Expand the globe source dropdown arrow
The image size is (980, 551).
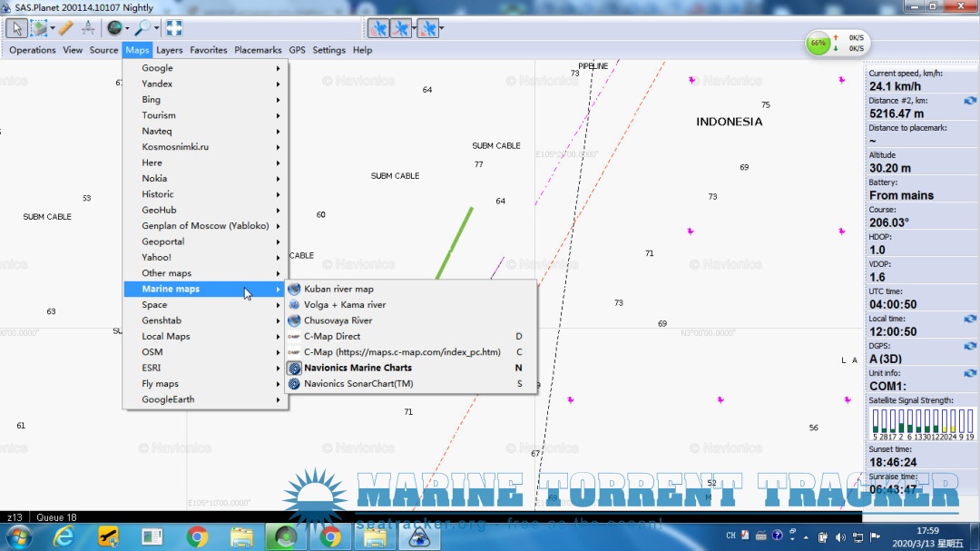pos(127,28)
